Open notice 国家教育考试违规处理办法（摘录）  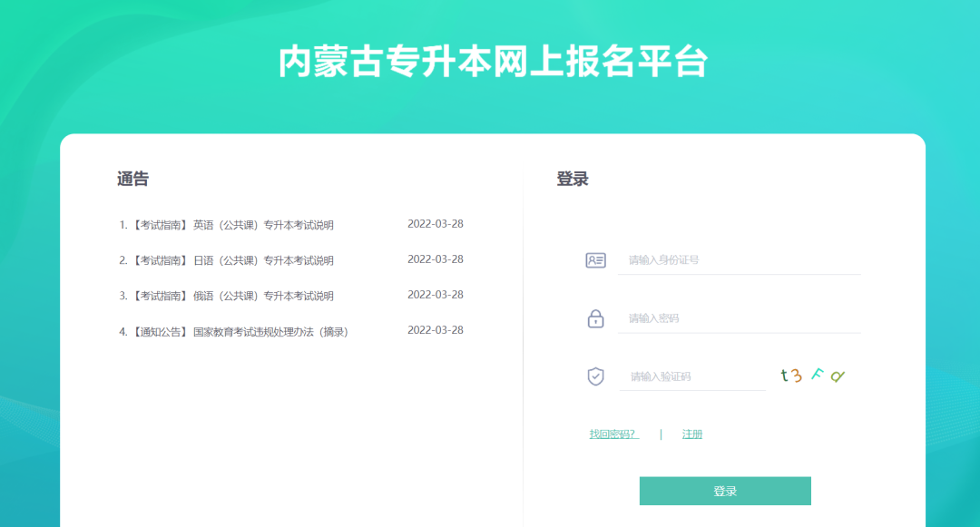pos(240,332)
